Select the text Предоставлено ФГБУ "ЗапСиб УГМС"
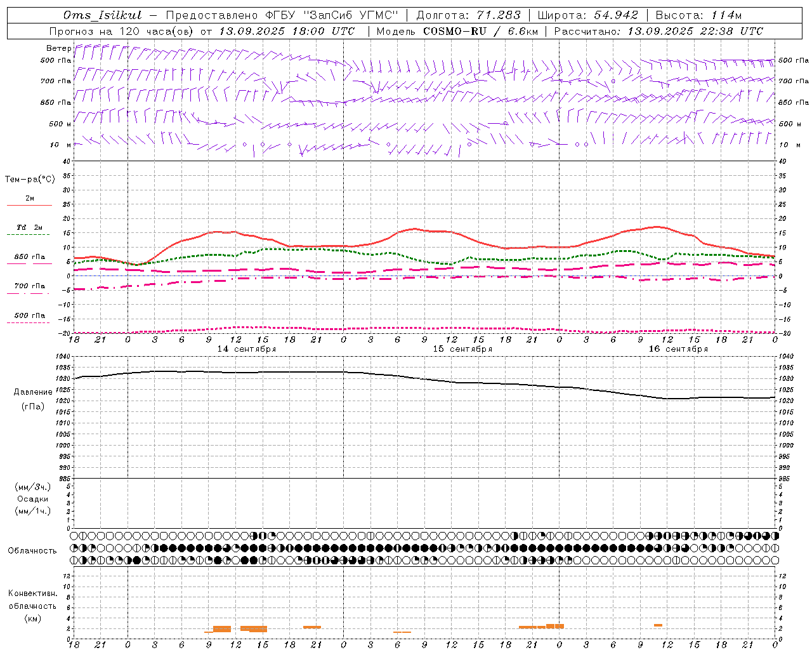The width and height of the screenshot is (812, 650). click(x=282, y=15)
